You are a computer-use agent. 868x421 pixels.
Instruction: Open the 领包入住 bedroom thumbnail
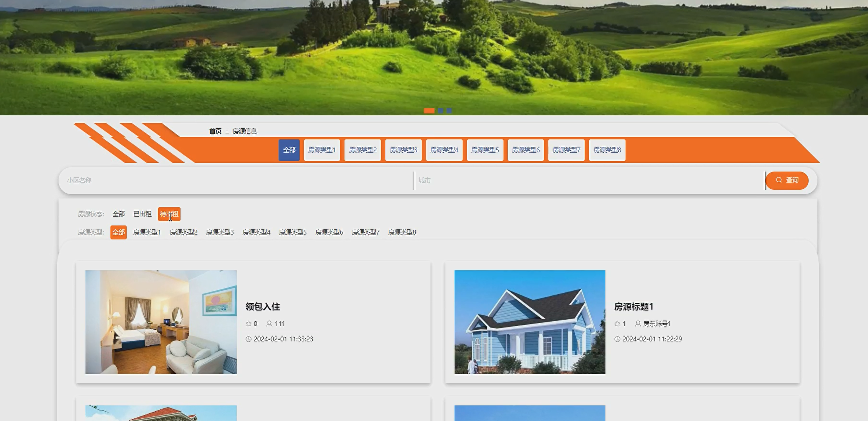pos(161,322)
